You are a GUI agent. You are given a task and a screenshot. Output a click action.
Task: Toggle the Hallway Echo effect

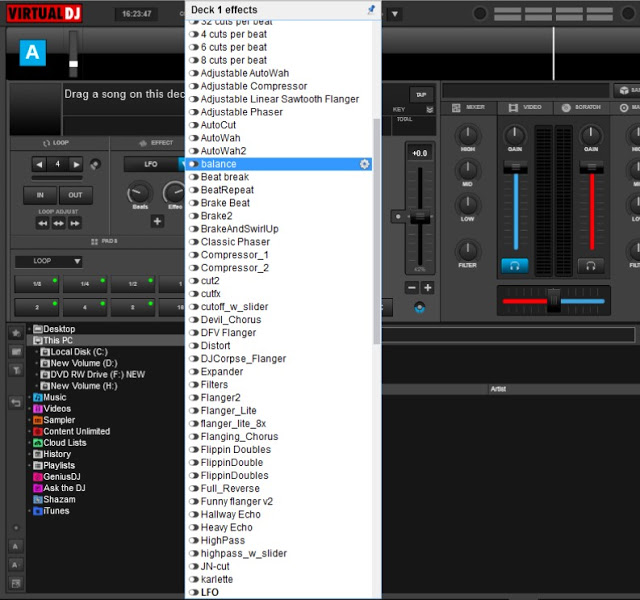[x=193, y=515]
